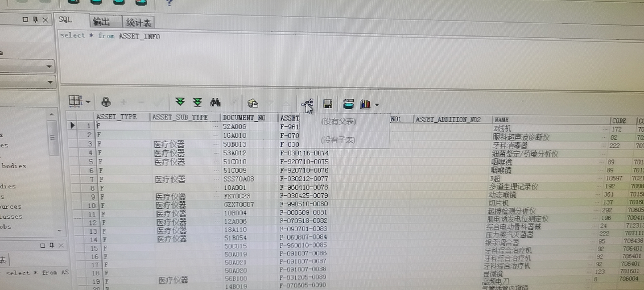The height and width of the screenshot is (290, 644).
Task: Click cell 'F-030116-0074'
Action: click(304, 153)
